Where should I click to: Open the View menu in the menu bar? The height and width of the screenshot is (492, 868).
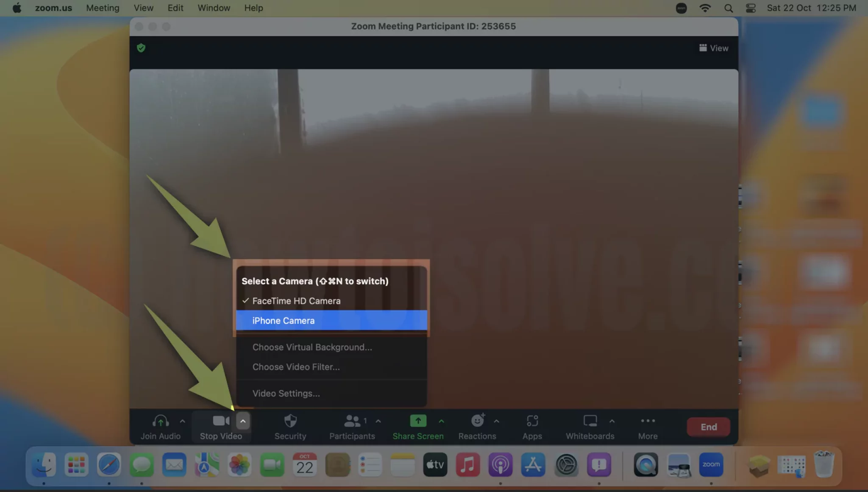(144, 8)
